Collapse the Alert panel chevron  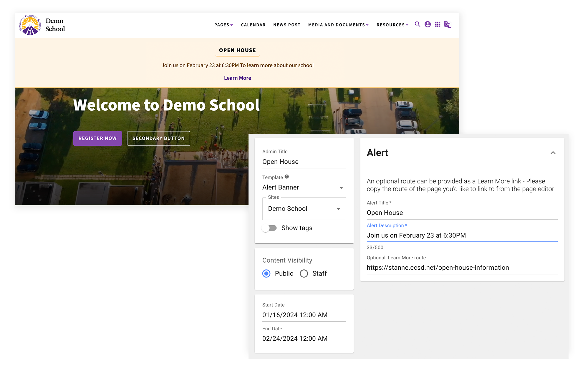(553, 152)
